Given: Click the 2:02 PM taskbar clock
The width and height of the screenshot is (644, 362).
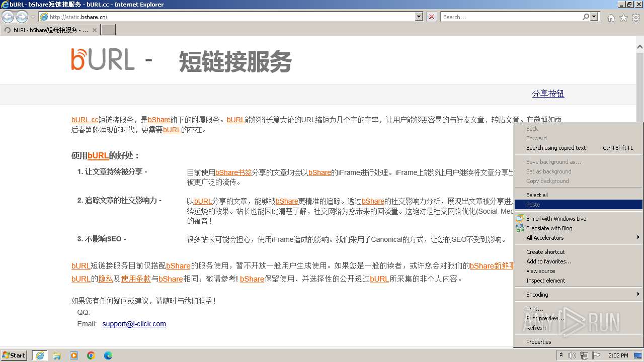Looking at the screenshot, I should 618,355.
